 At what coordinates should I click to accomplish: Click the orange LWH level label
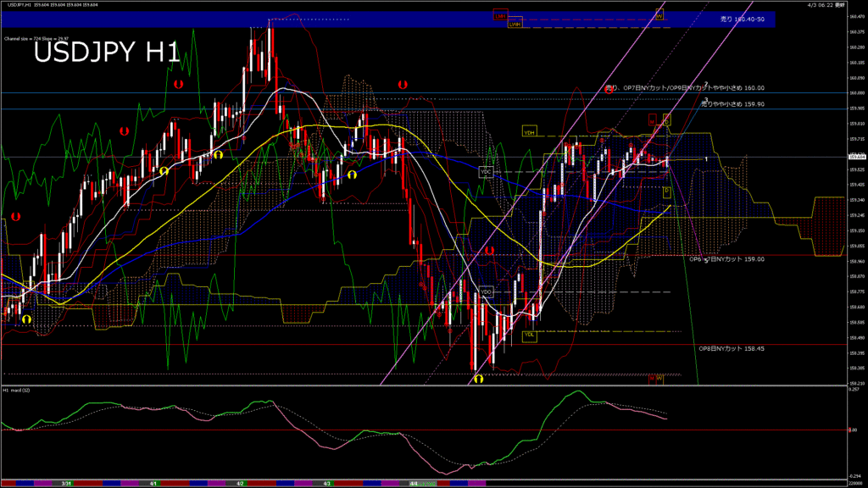(515, 25)
